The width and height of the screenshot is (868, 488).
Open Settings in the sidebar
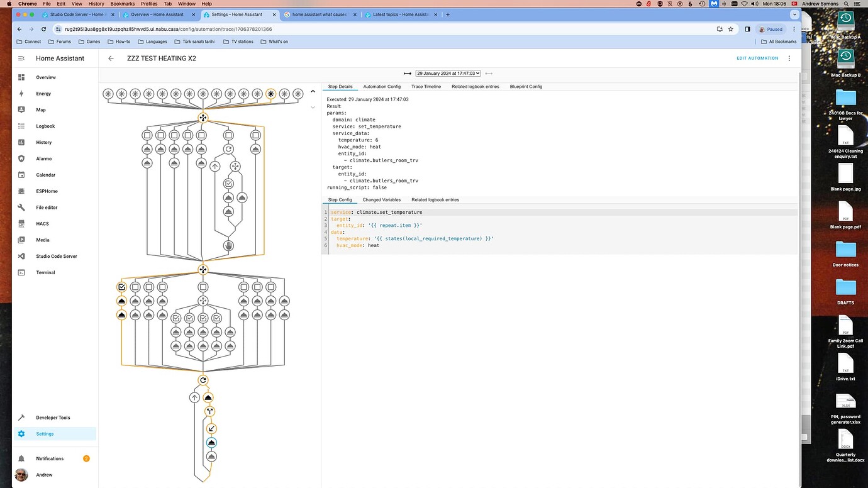(x=45, y=434)
